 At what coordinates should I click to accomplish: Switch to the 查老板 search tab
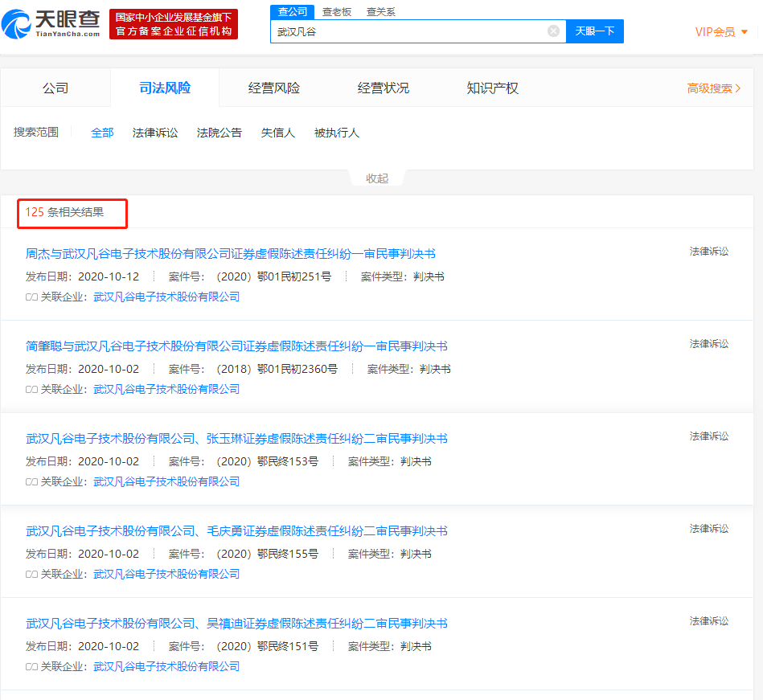pyautogui.click(x=337, y=12)
